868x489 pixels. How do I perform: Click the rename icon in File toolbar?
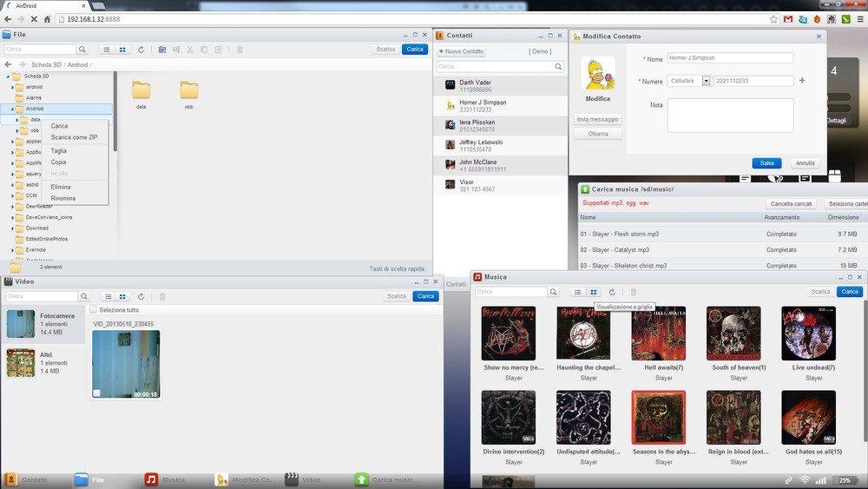click(176, 50)
